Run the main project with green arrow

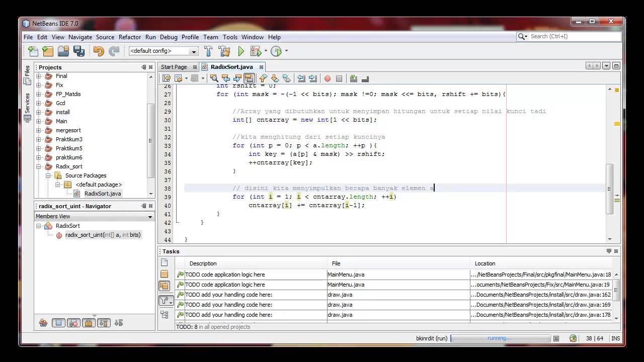pyautogui.click(x=241, y=51)
